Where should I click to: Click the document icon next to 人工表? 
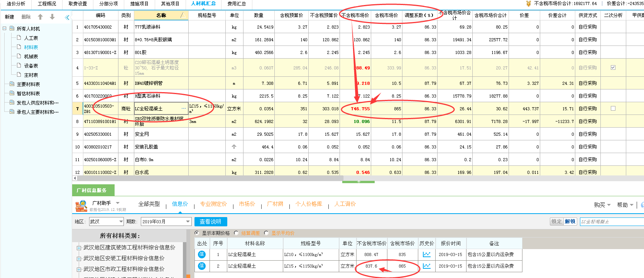coord(19,38)
